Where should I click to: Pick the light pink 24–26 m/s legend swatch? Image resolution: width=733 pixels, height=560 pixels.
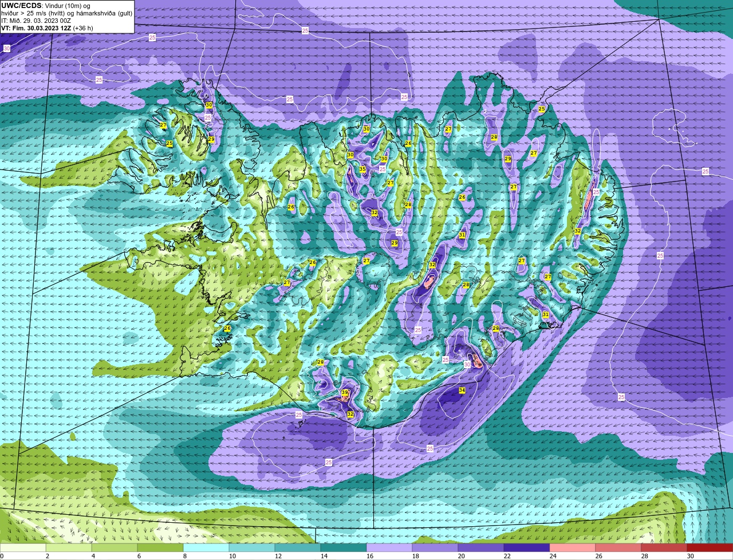[x=573, y=547]
